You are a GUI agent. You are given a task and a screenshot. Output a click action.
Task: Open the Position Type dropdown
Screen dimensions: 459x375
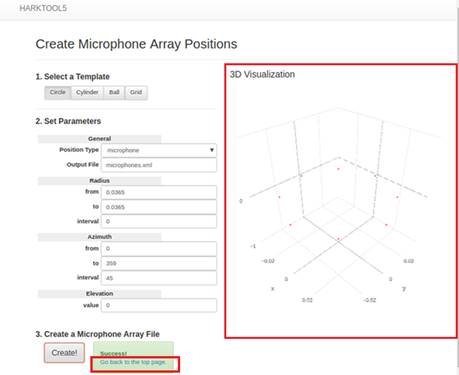(159, 150)
